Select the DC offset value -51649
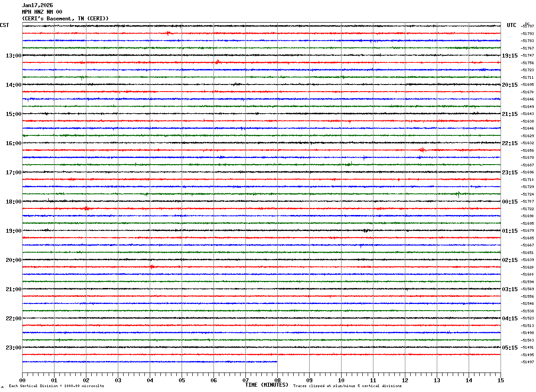Image resolution: width=536 pixels, height=392 pixels. (x=528, y=107)
